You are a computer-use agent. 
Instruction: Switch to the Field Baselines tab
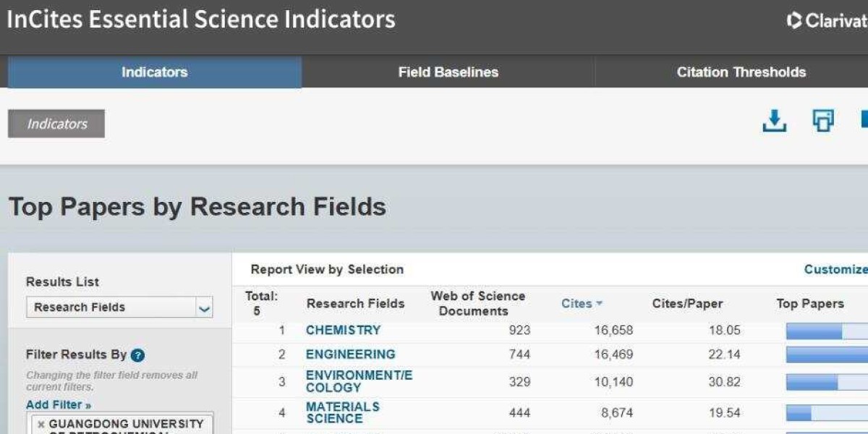click(x=448, y=72)
